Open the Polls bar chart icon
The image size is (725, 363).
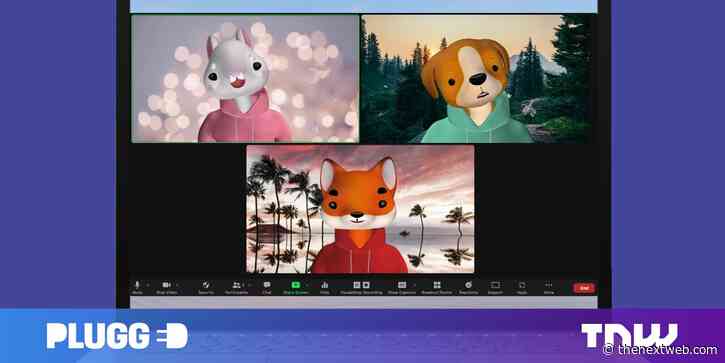pyautogui.click(x=325, y=285)
